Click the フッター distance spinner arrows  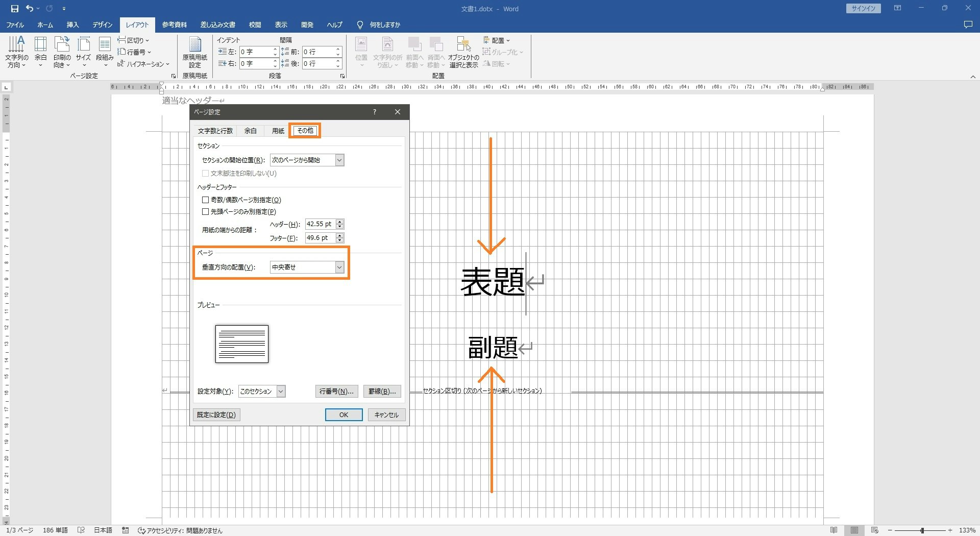(x=340, y=238)
